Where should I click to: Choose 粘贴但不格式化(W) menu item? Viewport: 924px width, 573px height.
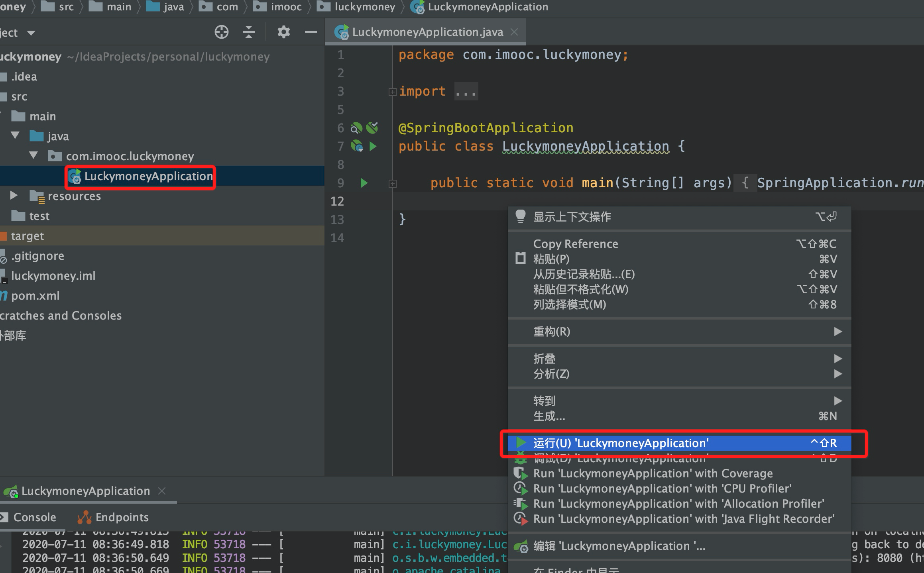coord(680,289)
